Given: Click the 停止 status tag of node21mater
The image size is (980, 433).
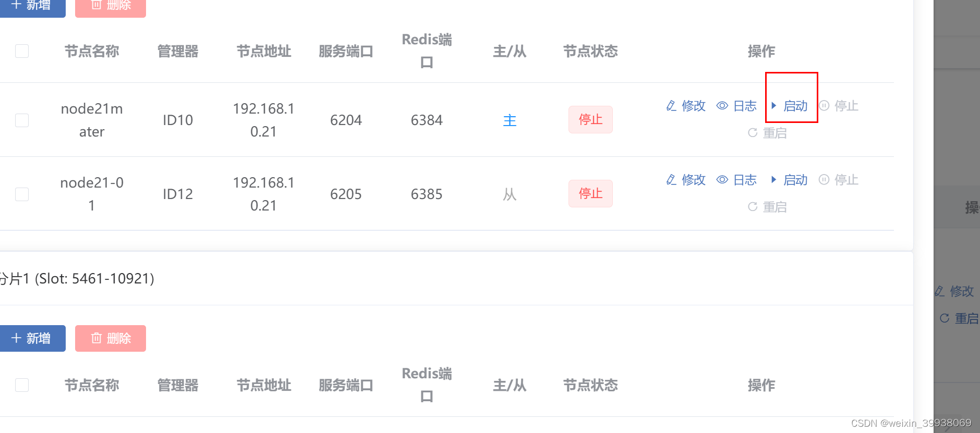Looking at the screenshot, I should point(590,120).
